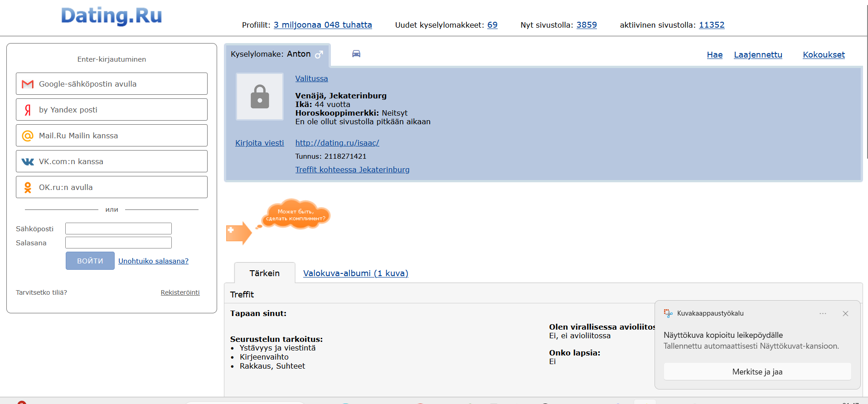Viewport: 868px width, 404px height.
Task: Click the Enter-kirjautuminen login heading
Action: point(112,59)
